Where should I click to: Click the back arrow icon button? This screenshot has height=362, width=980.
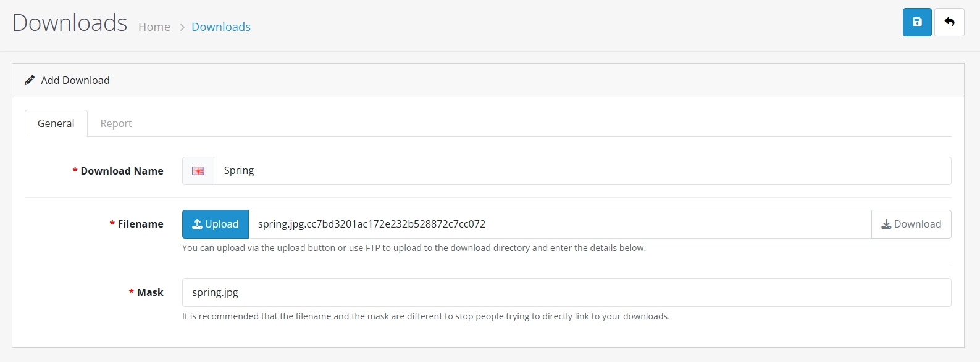tap(949, 22)
